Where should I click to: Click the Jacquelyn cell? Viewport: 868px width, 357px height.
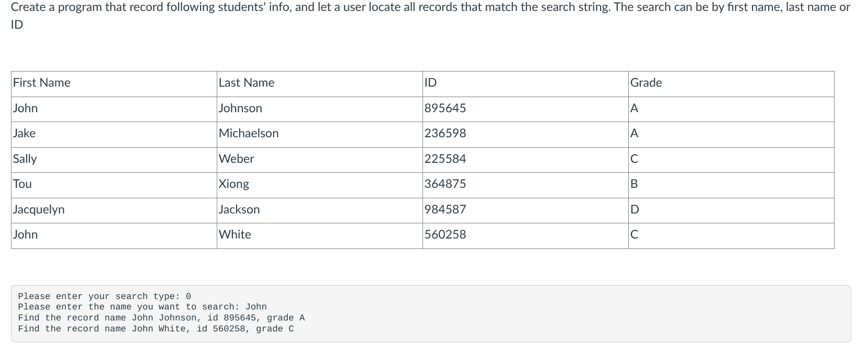point(39,210)
